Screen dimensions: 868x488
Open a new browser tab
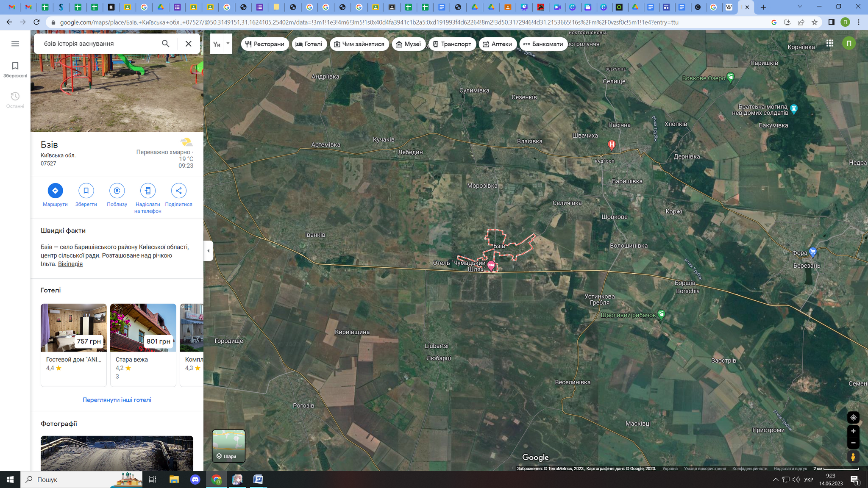763,7
